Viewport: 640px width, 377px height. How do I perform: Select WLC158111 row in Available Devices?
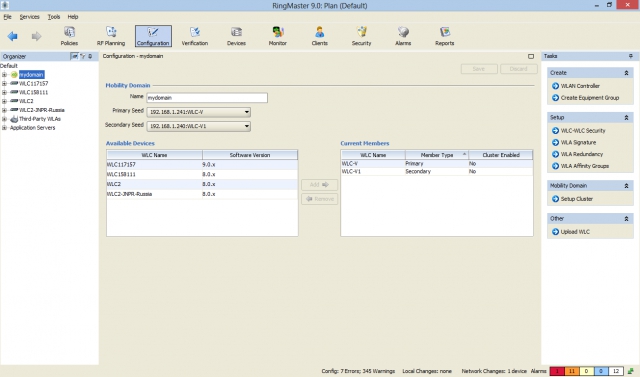point(202,175)
